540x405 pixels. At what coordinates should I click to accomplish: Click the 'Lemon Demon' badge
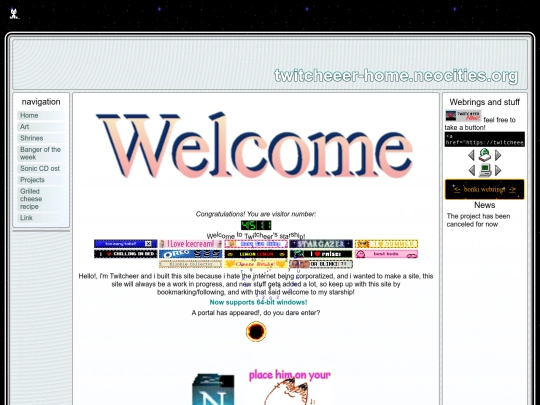click(256, 254)
